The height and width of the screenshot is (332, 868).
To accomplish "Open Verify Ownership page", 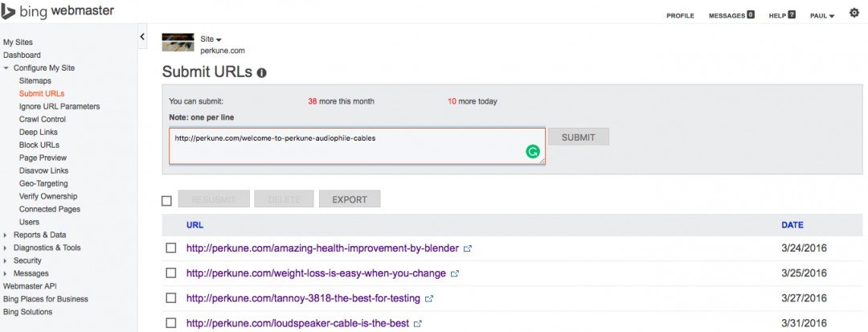I will (48, 196).
